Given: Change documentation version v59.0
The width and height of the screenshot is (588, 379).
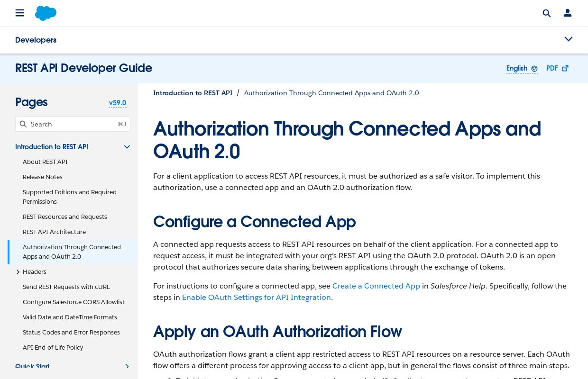Looking at the screenshot, I should click(118, 103).
